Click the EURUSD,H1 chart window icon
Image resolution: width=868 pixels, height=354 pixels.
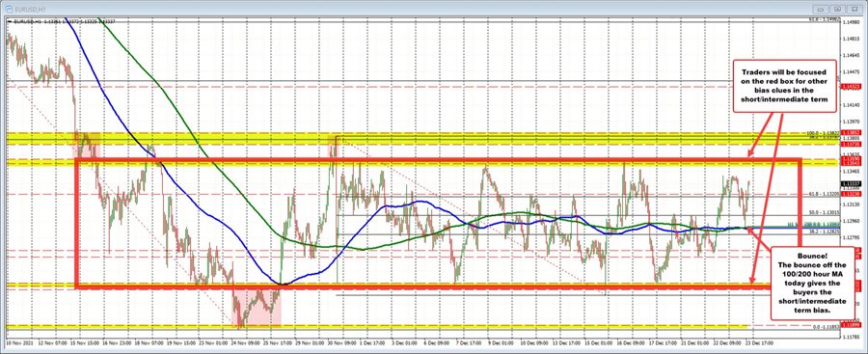[9, 9]
